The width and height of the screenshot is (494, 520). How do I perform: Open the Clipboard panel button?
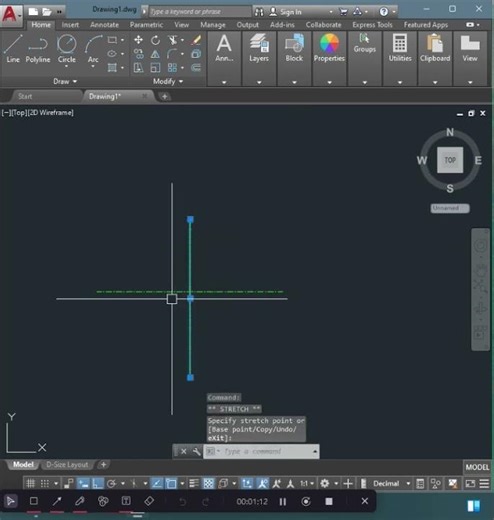click(435, 48)
